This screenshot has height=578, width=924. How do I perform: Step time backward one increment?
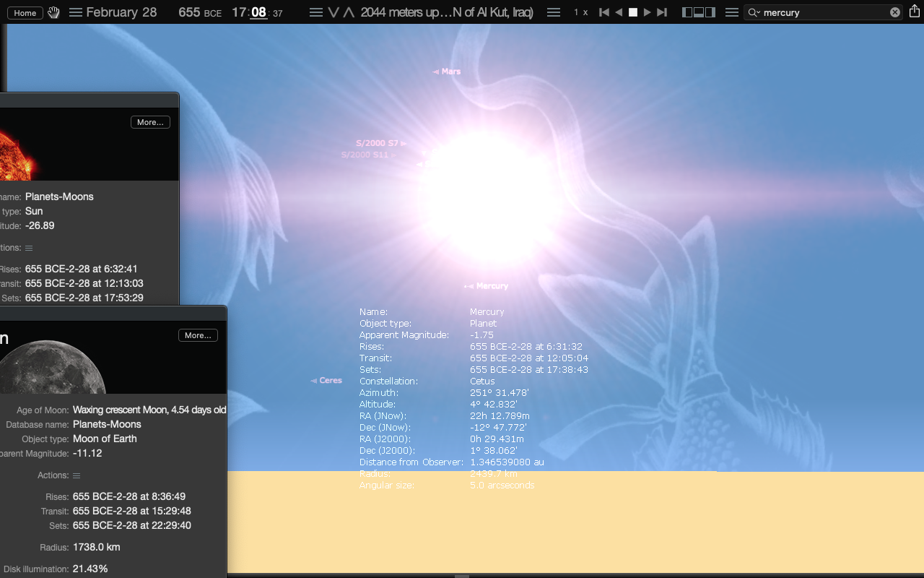tap(604, 12)
